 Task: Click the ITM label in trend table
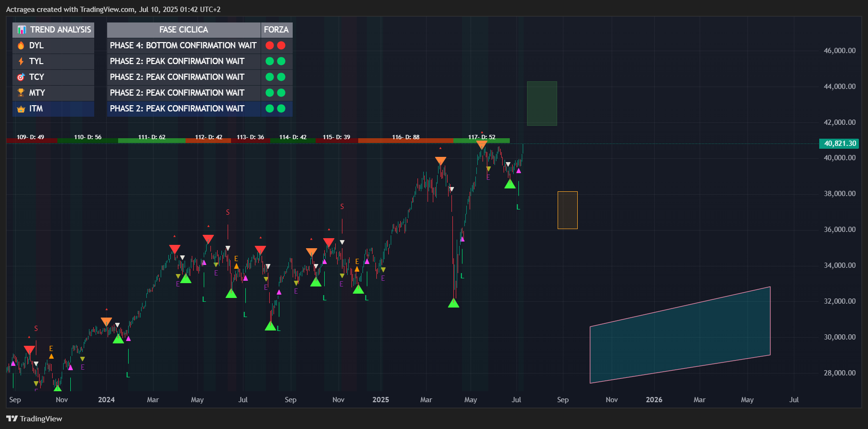click(x=36, y=109)
